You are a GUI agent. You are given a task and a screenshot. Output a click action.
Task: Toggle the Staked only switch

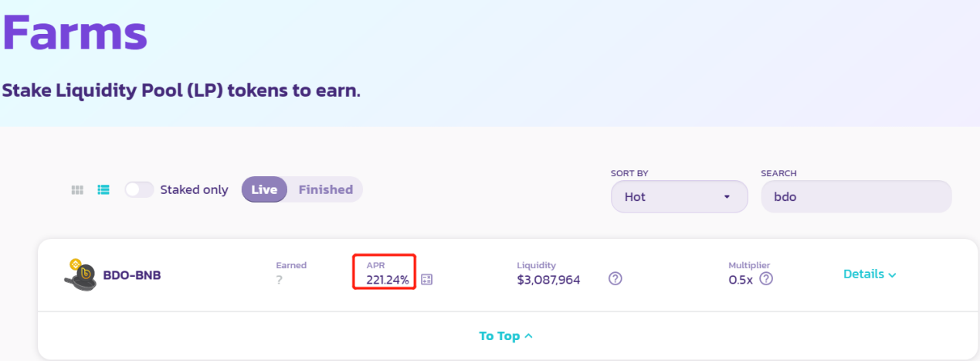139,189
